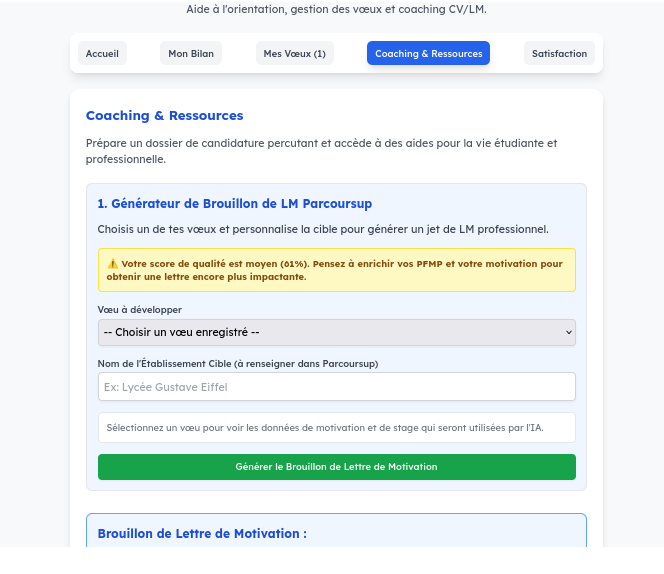The width and height of the screenshot is (664, 574).
Task: Click the warning icon in the yellow banner
Action: (113, 264)
